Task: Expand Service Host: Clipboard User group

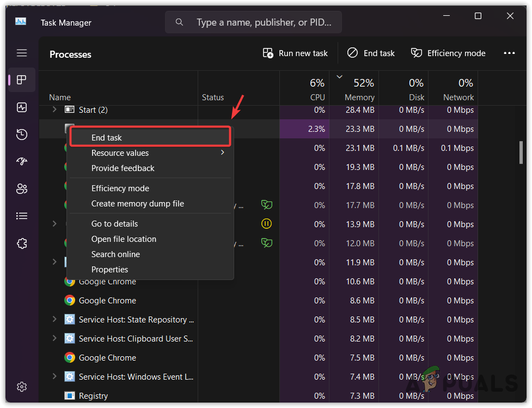Action: point(54,338)
